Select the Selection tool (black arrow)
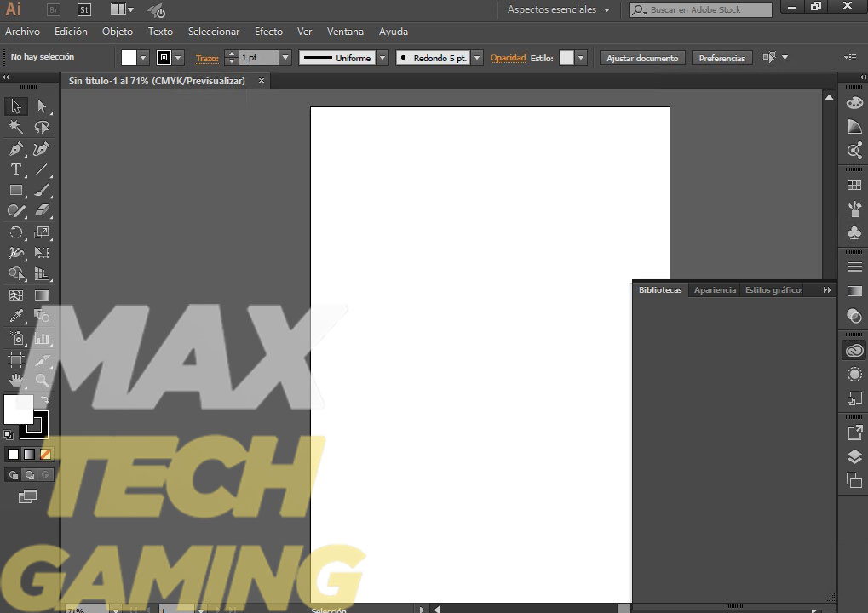868x613 pixels. (15, 106)
